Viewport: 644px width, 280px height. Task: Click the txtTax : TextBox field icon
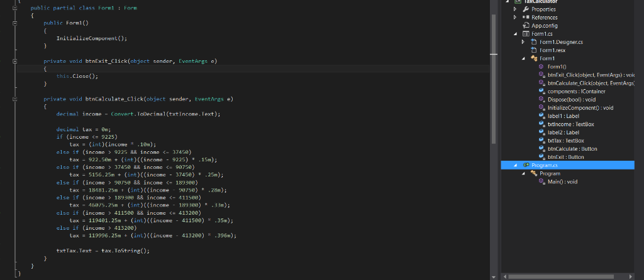(541, 140)
